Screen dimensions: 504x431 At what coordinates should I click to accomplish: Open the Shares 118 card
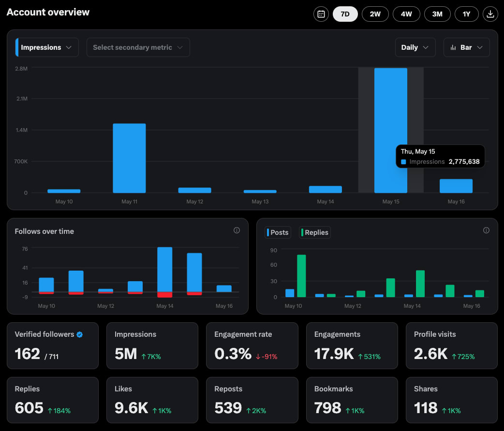point(452,400)
